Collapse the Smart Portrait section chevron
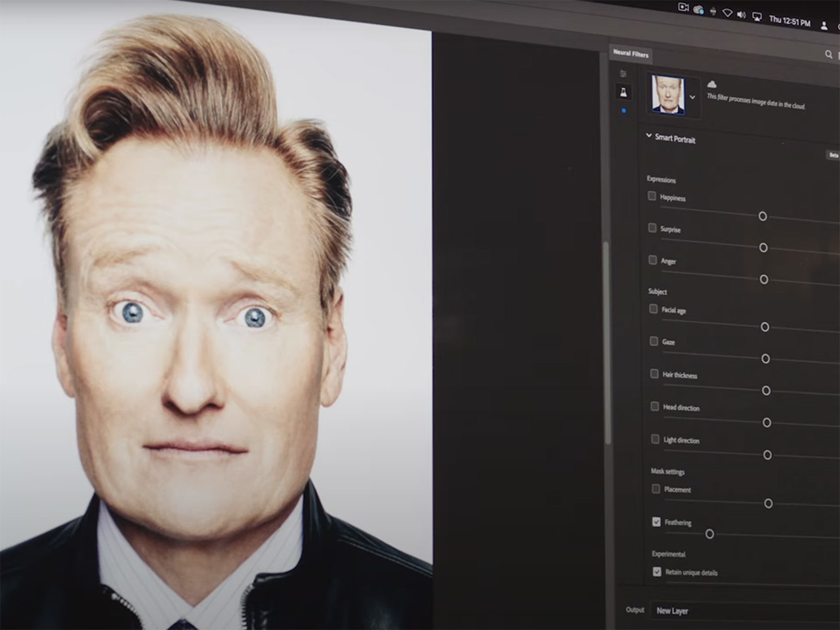The width and height of the screenshot is (840, 630). [649, 136]
